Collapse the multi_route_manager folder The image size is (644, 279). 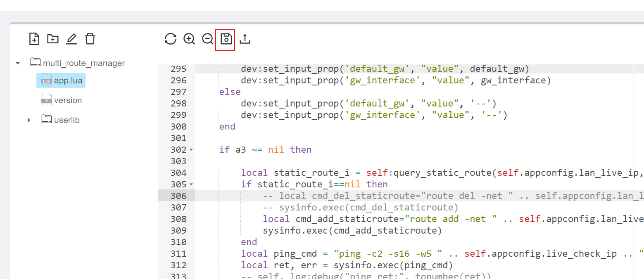[17, 62]
